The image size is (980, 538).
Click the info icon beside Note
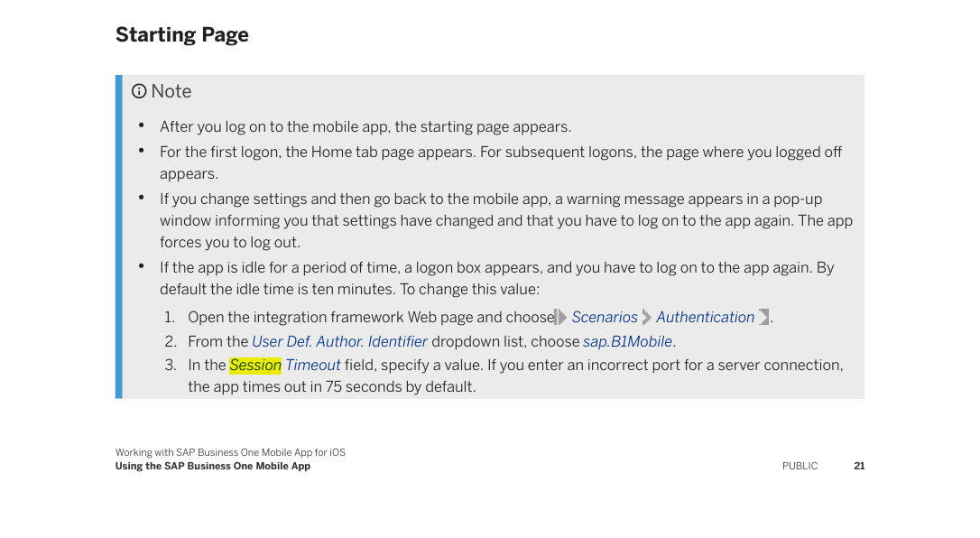pyautogui.click(x=139, y=91)
